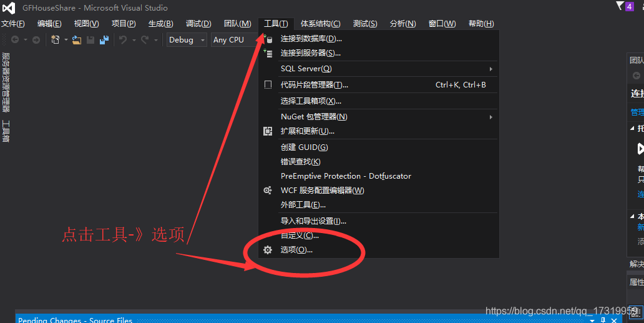Open the 文件(F) menu
This screenshot has height=323, width=644.
click(x=12, y=23)
